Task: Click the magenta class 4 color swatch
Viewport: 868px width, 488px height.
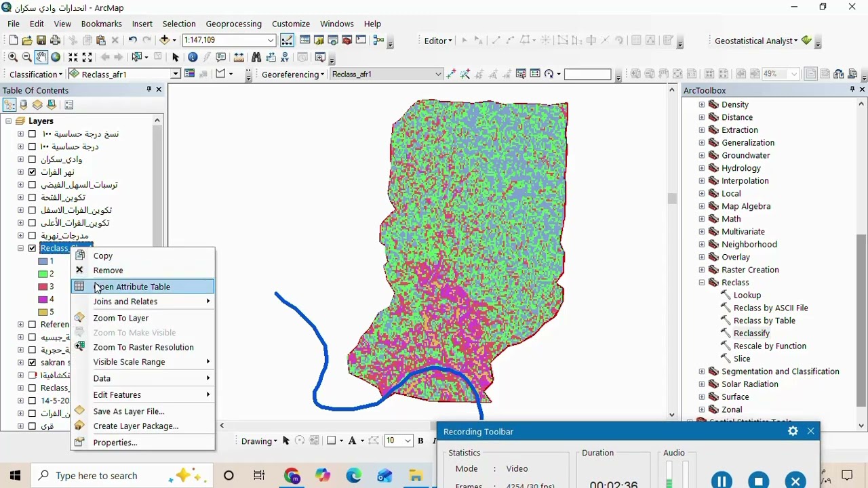Action: (42, 299)
